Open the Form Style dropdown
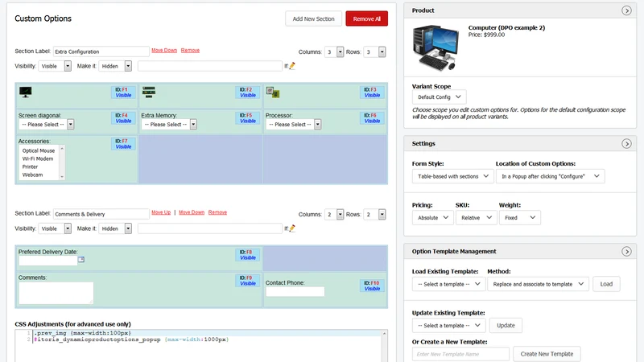Viewport: 644px width, 362px height. click(452, 176)
